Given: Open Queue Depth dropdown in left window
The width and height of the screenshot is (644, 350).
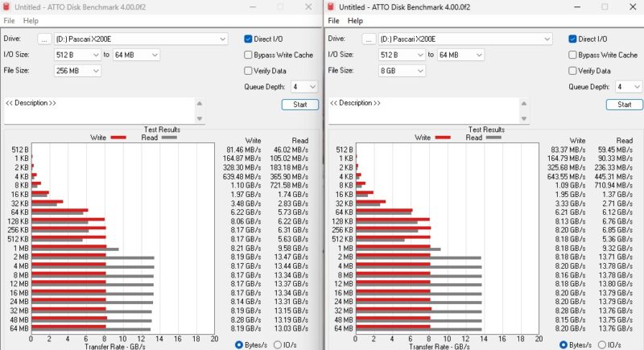Looking at the screenshot, I should point(304,87).
